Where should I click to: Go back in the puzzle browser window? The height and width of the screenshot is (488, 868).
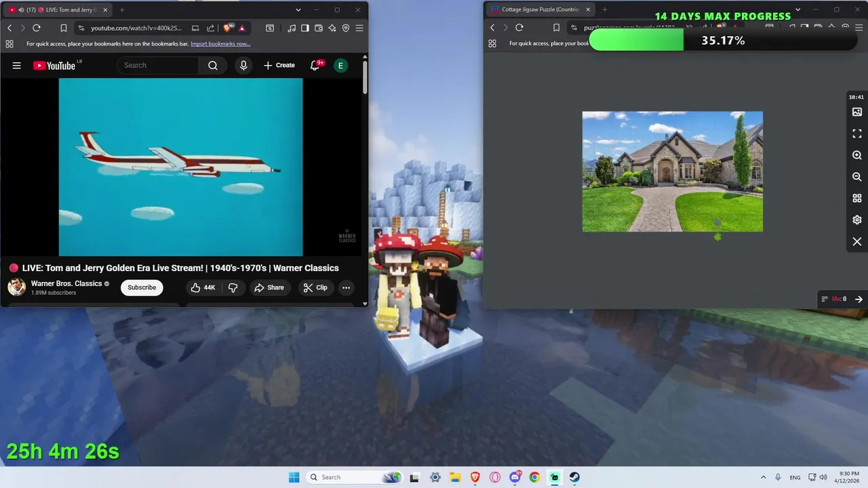492,28
